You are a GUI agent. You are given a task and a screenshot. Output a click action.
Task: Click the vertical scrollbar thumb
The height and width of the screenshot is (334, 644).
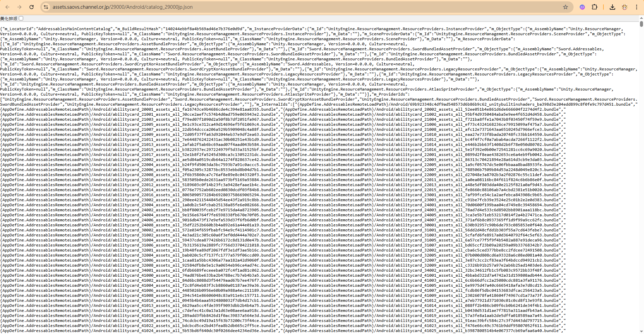click(x=641, y=24)
